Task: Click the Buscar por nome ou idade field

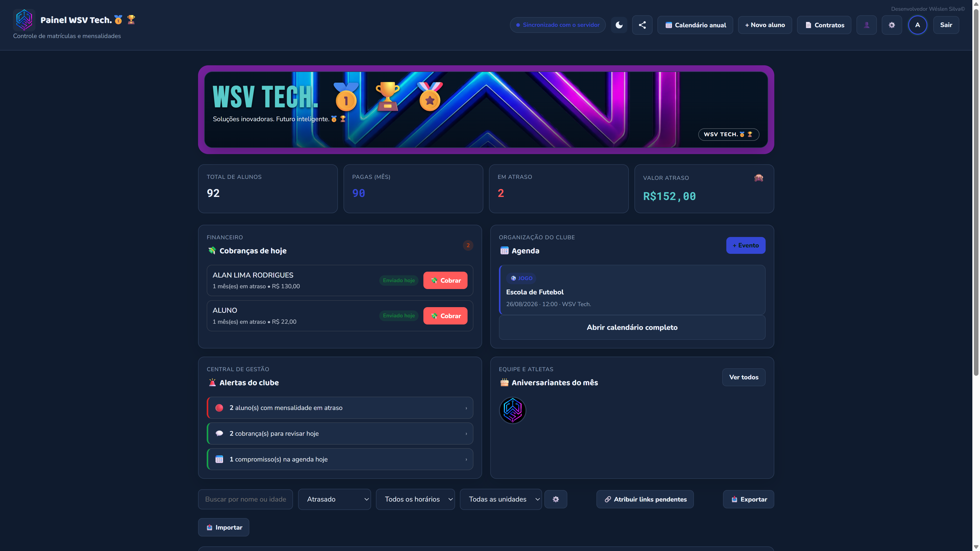Action: point(245,499)
